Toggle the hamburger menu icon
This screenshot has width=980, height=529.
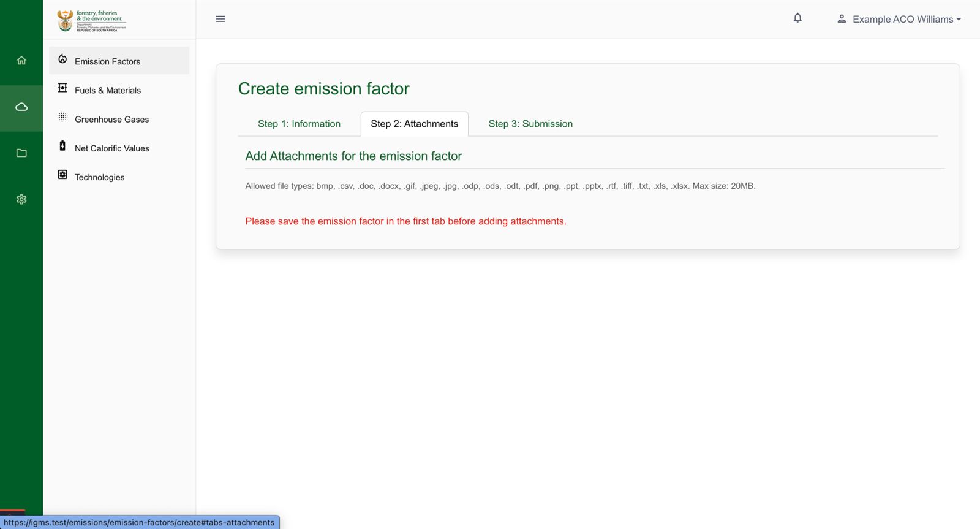pyautogui.click(x=221, y=19)
